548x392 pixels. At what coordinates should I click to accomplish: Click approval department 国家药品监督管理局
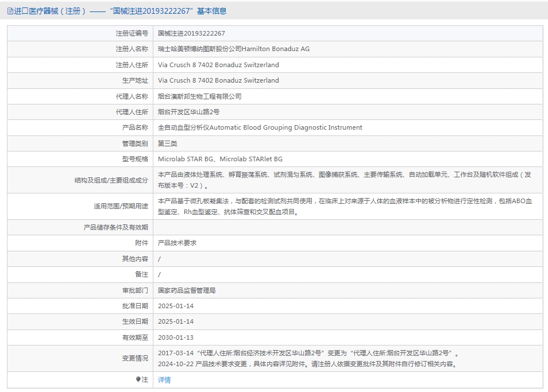tap(187, 290)
